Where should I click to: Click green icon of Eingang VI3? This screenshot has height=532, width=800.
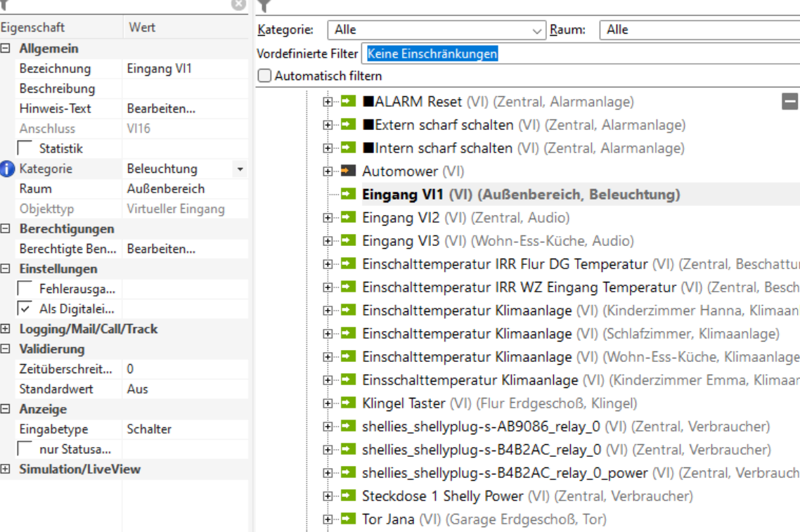[x=349, y=240]
